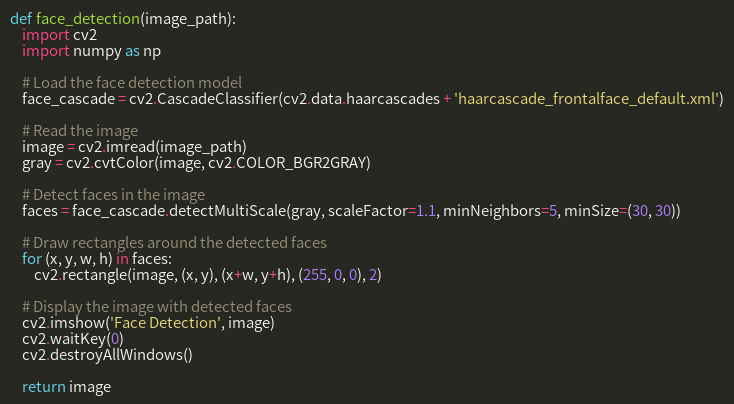Click the cv2.data.haarcascades expression
This screenshot has width=734, height=404.
(x=361, y=99)
